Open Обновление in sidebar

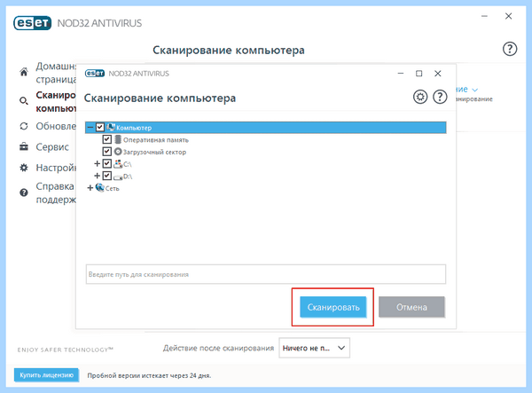[56, 126]
